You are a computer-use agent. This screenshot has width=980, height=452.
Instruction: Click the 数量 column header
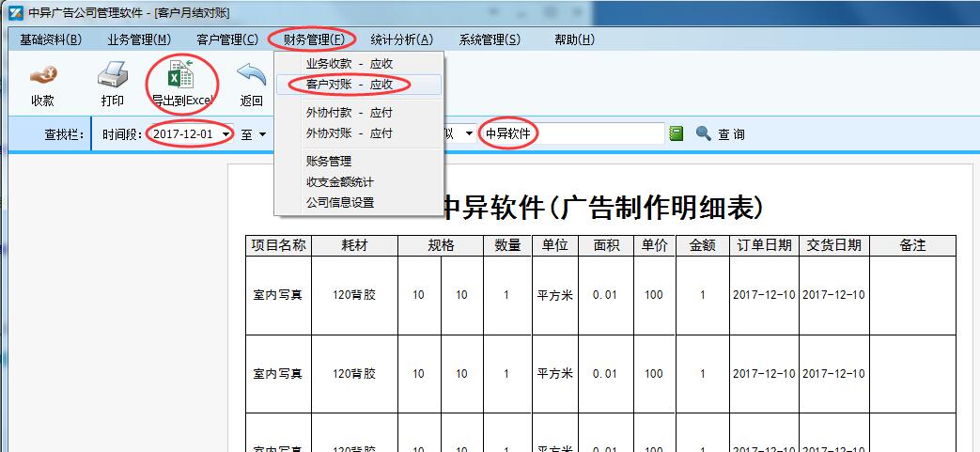point(507,245)
